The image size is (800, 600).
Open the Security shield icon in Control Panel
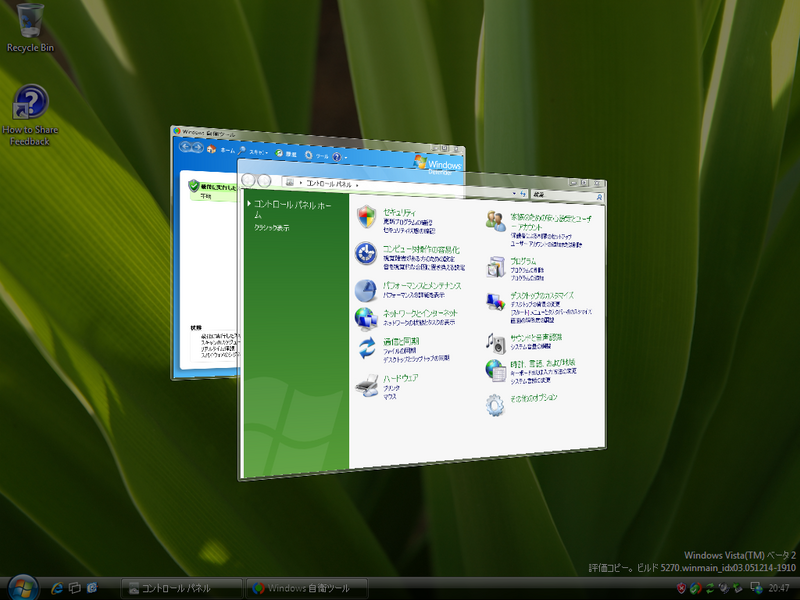(x=366, y=217)
